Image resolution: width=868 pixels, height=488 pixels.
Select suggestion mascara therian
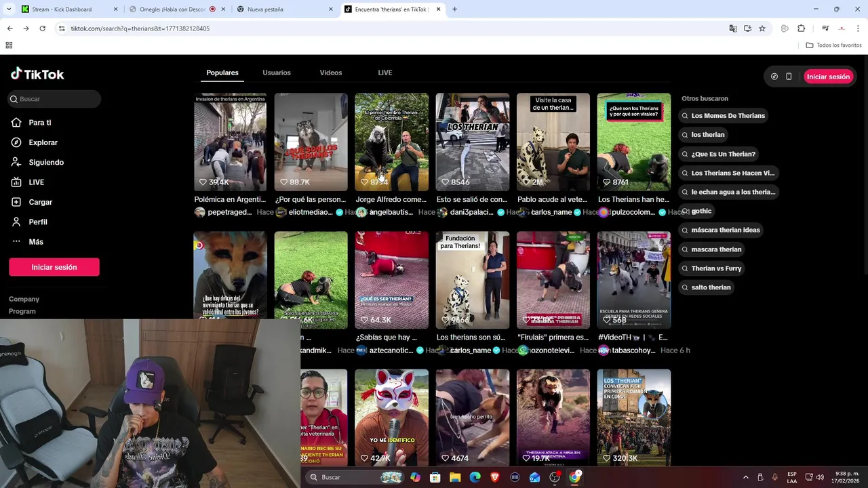[712, 249]
